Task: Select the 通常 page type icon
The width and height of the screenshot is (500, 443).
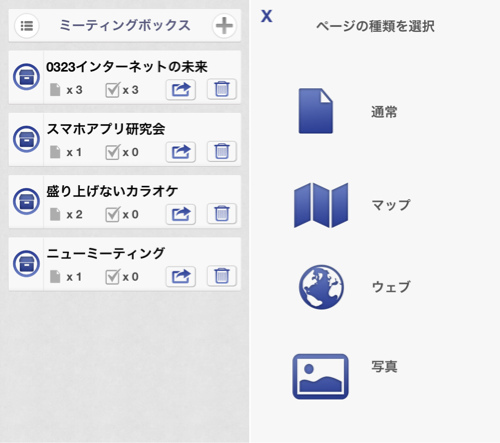Action: click(316, 111)
